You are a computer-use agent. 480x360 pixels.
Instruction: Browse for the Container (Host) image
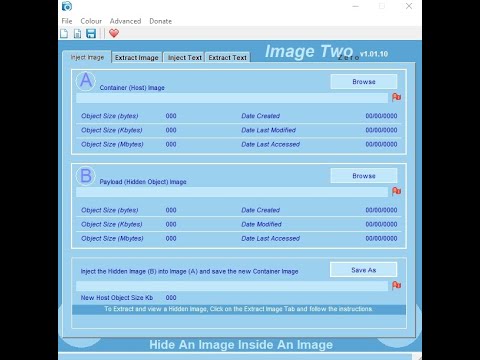(364, 82)
